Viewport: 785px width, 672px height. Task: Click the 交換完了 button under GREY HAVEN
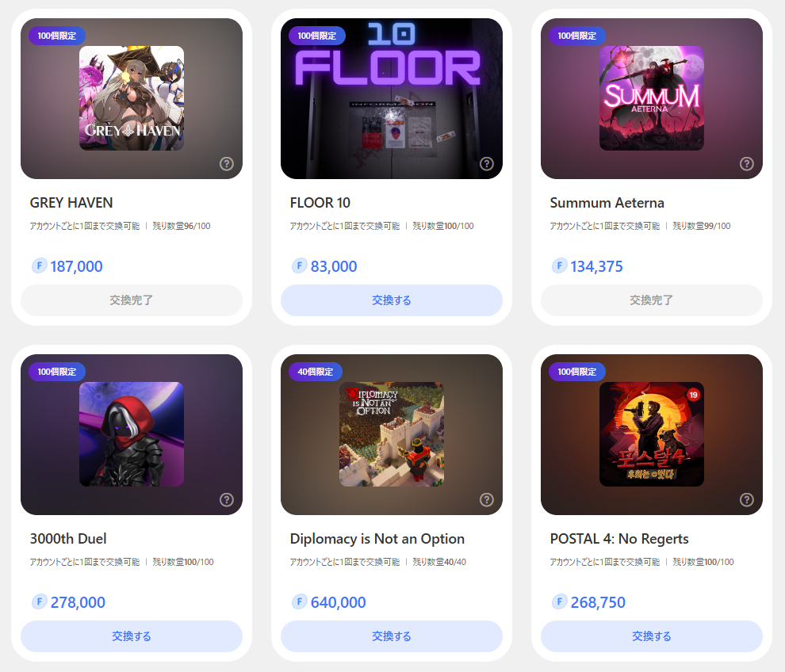tap(132, 300)
